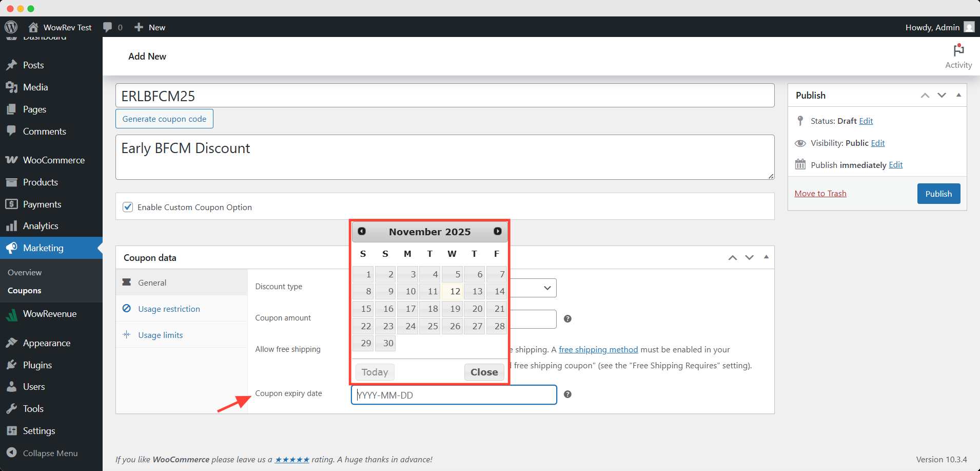Screen dimensions: 980x471
Task: Click the Move to Trash link
Action: click(x=820, y=194)
